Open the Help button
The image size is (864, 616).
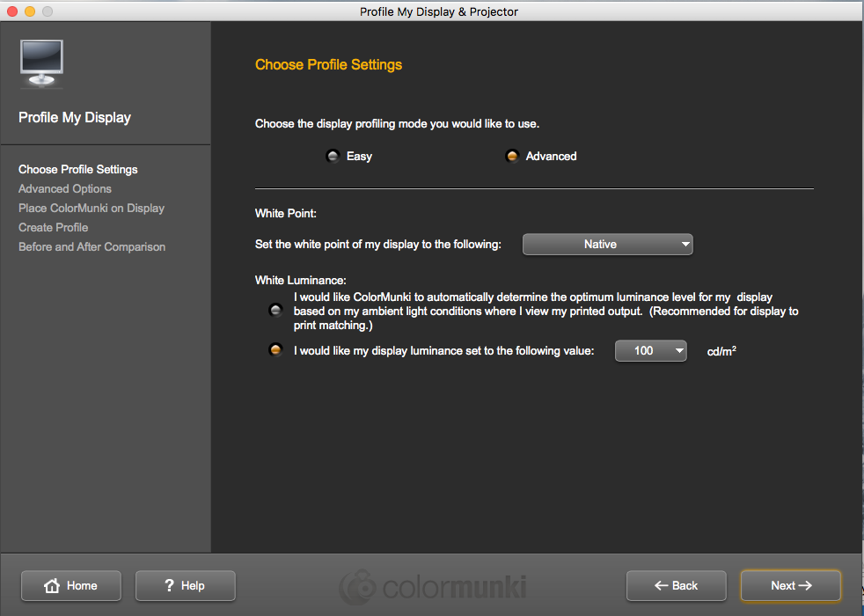[185, 586]
